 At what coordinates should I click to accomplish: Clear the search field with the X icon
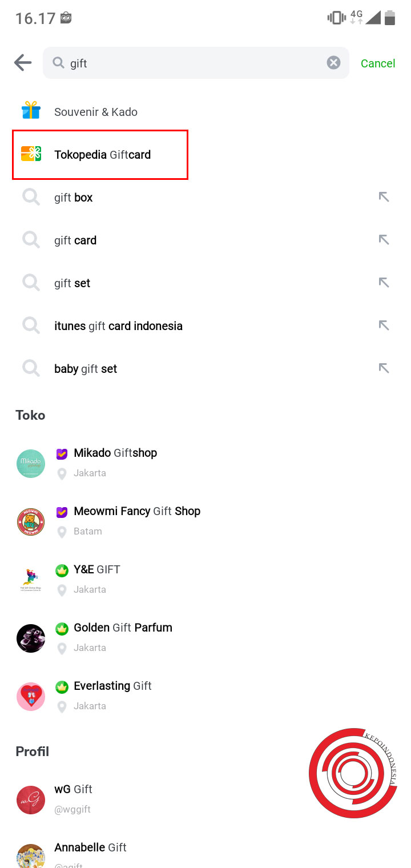[x=333, y=63]
